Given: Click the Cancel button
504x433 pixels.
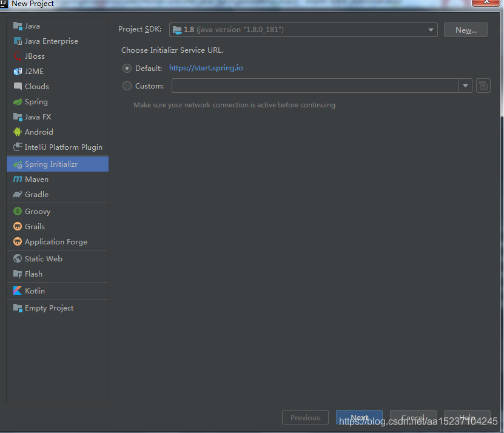Looking at the screenshot, I should (414, 417).
